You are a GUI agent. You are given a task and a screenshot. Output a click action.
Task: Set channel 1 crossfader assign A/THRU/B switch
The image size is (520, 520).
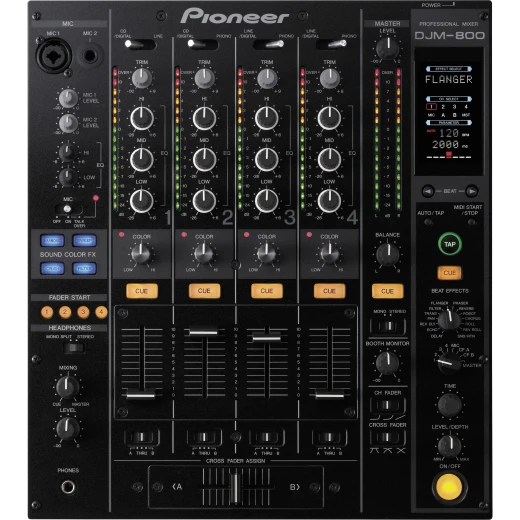tap(142, 437)
